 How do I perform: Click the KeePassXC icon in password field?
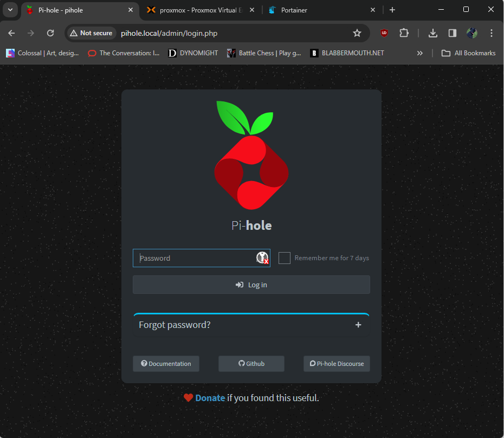[x=262, y=258]
